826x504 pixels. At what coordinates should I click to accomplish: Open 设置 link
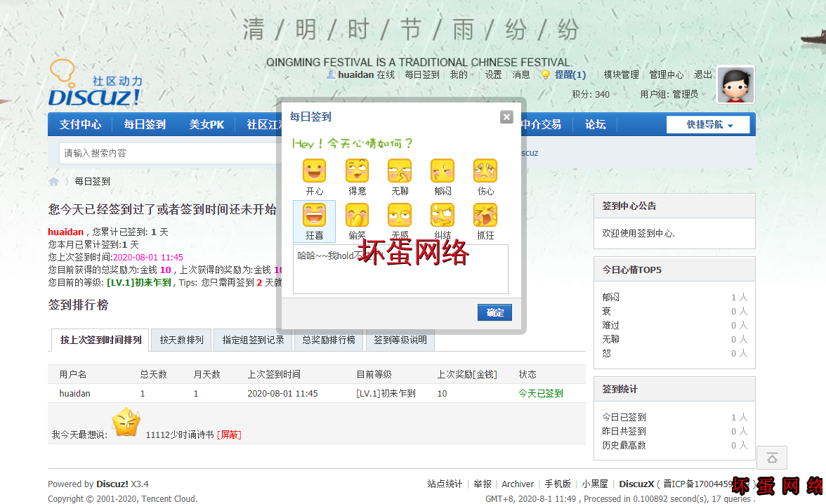coord(493,75)
